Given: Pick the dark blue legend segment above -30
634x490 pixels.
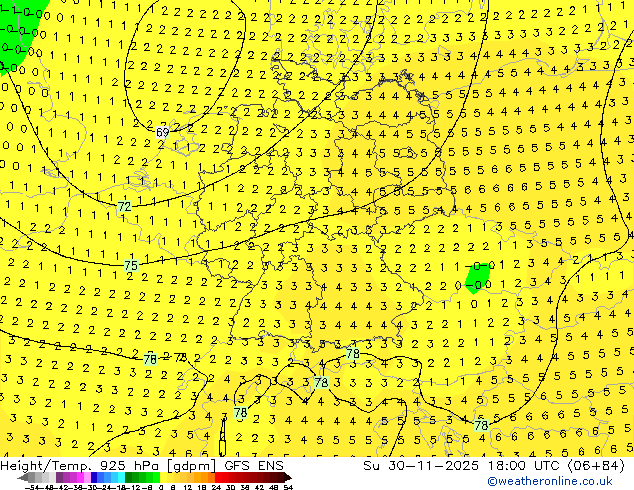Looking at the screenshot, I should (x=94, y=477).
